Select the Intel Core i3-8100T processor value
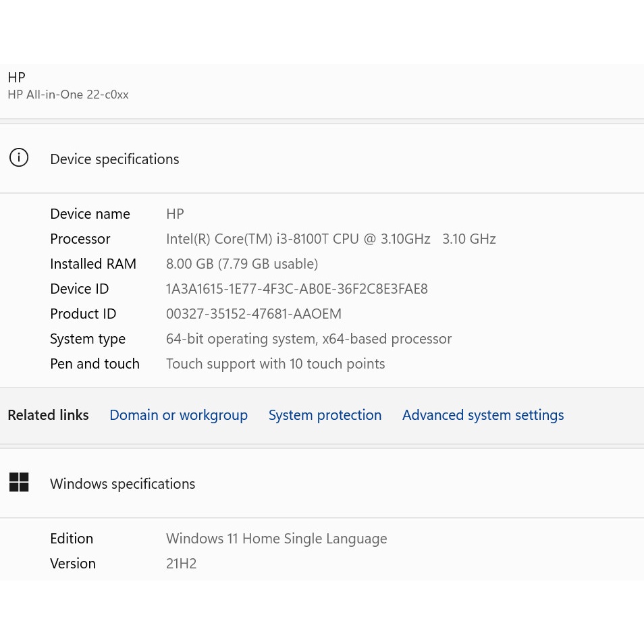Screen dimensions: 644x644 click(x=331, y=239)
